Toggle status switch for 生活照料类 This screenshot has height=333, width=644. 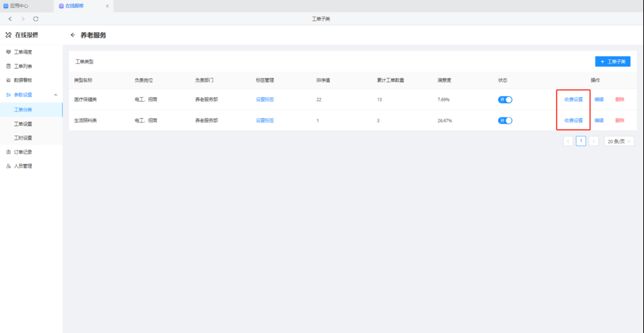pos(505,120)
